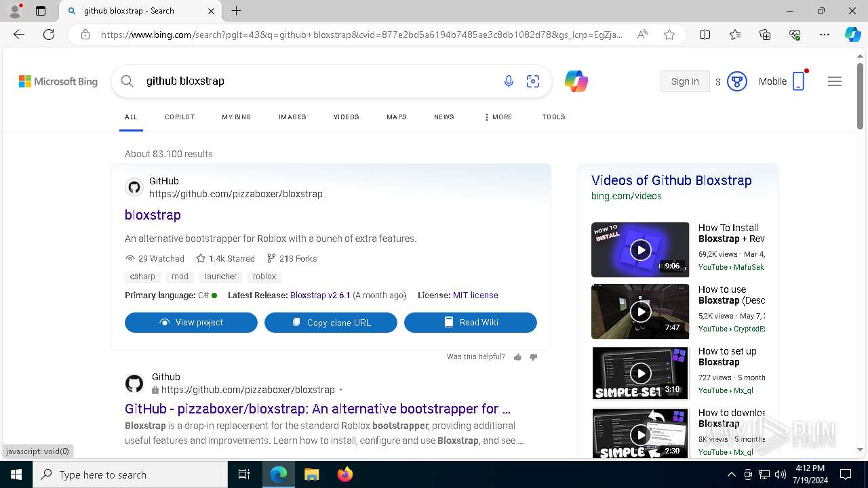Click the roblox topic tag

(264, 277)
